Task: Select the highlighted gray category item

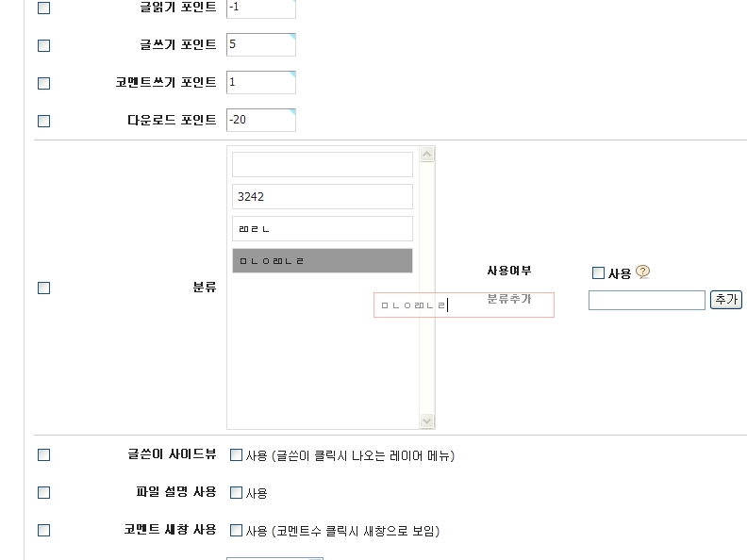Action: click(323, 261)
